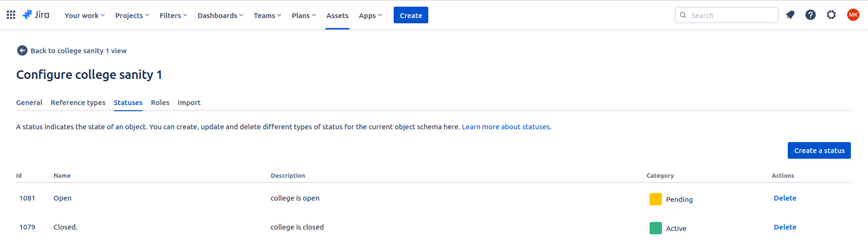The image size is (868, 240).
Task: Click the Create a status button
Action: click(x=819, y=151)
